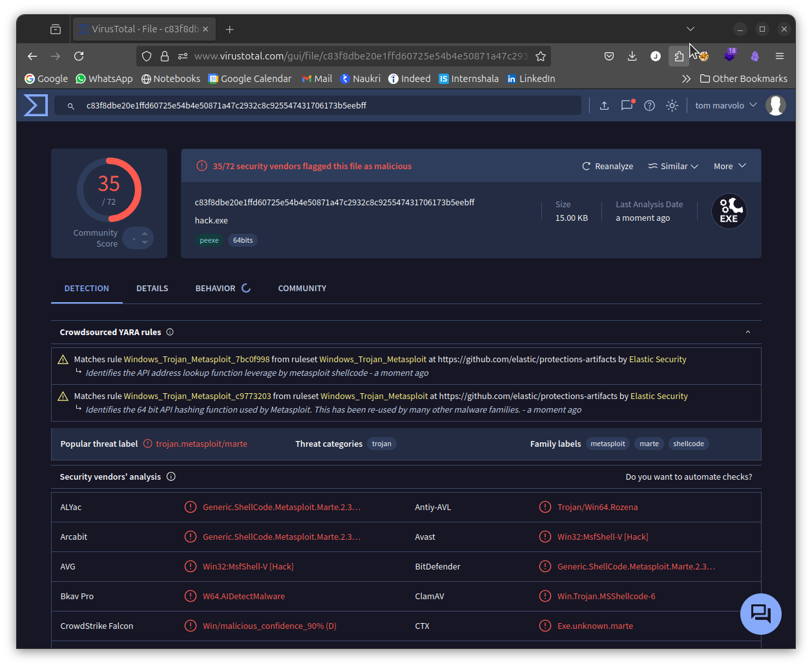Open the tom marvolo account dropdown

point(725,105)
